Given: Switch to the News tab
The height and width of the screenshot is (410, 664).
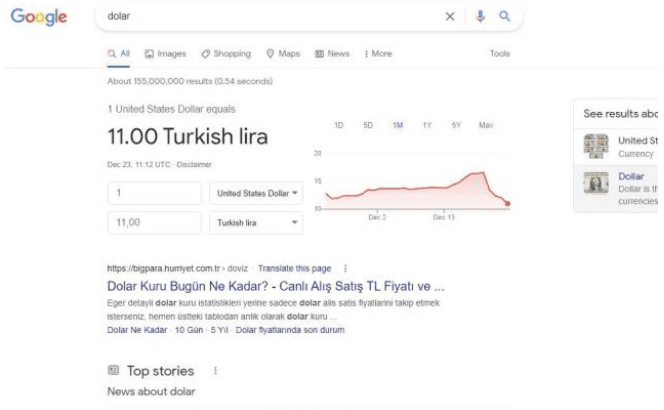Looking at the screenshot, I should tap(331, 53).
